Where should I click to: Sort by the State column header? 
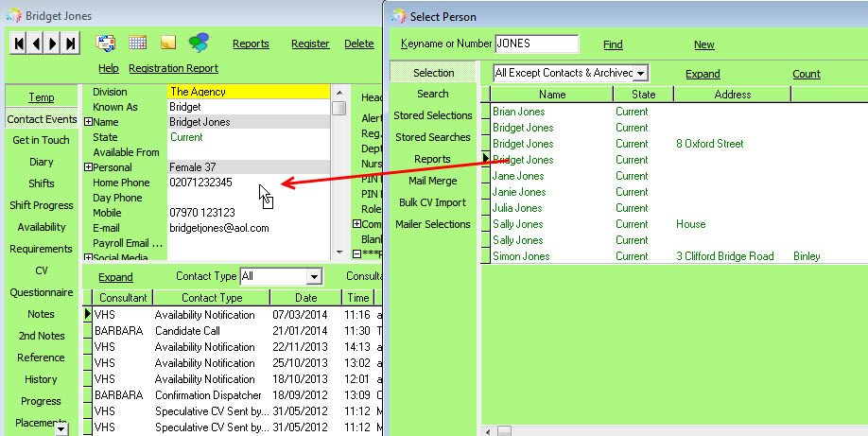643,95
